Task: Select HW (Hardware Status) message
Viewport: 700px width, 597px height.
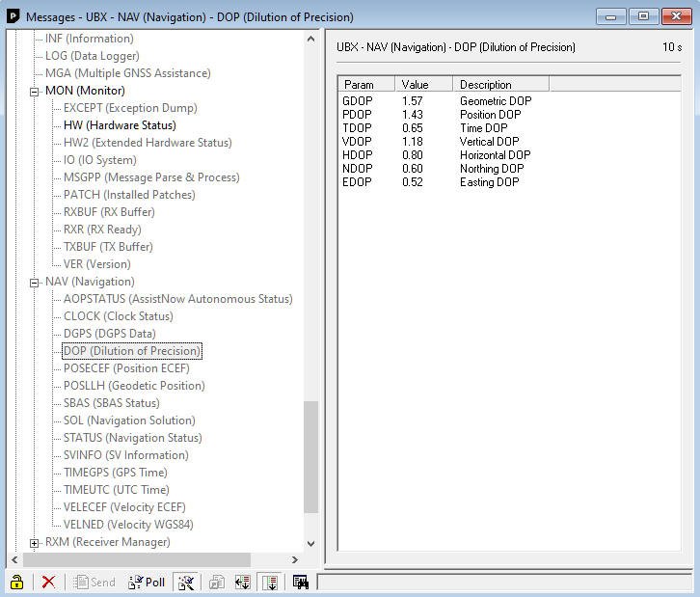Action: (x=120, y=125)
